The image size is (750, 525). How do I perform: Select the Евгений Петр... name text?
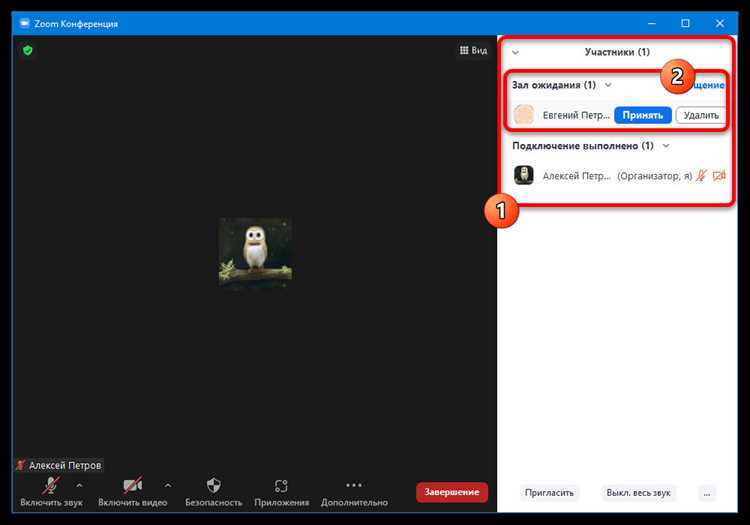576,115
